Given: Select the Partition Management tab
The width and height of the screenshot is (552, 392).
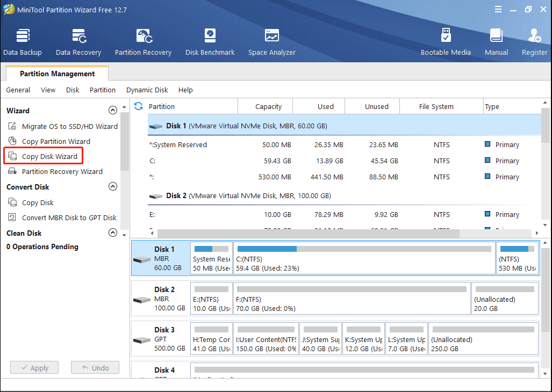Looking at the screenshot, I should click(x=57, y=74).
